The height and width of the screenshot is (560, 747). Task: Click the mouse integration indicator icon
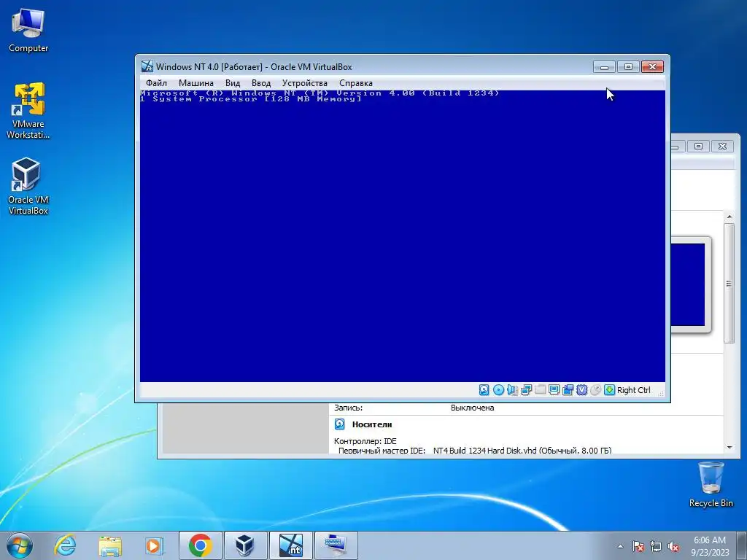click(x=595, y=390)
